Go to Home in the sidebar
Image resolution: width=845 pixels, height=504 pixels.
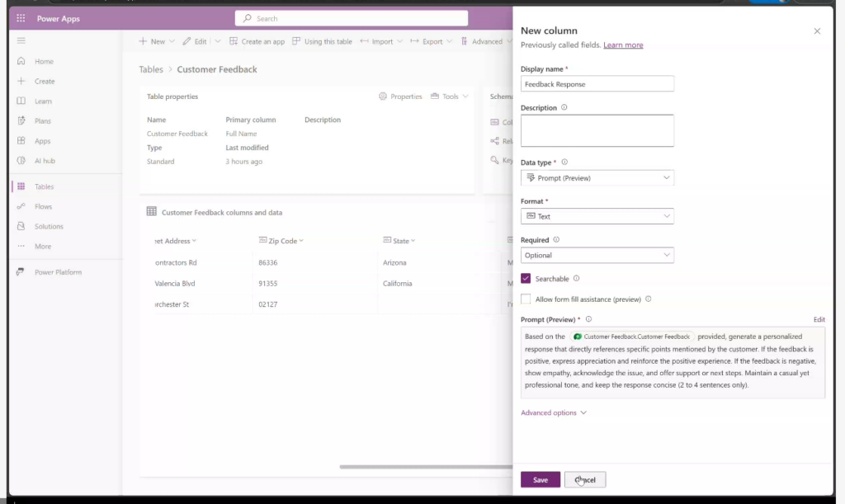point(44,61)
